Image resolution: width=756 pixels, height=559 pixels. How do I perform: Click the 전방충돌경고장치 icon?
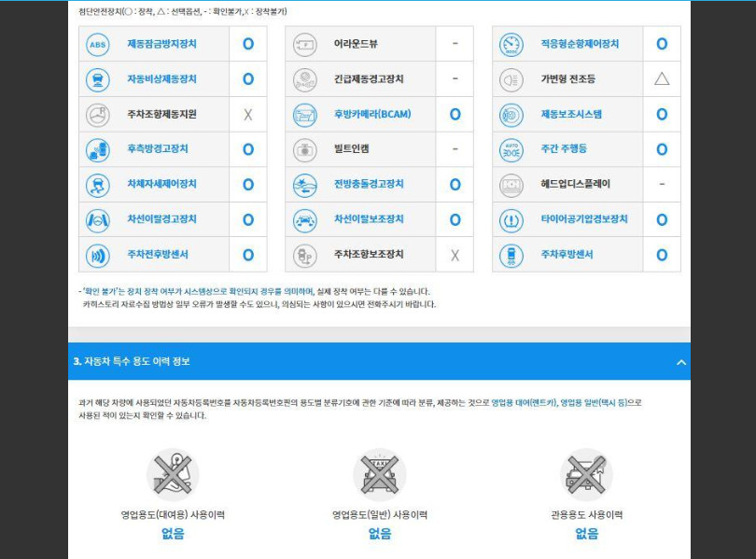(x=304, y=185)
